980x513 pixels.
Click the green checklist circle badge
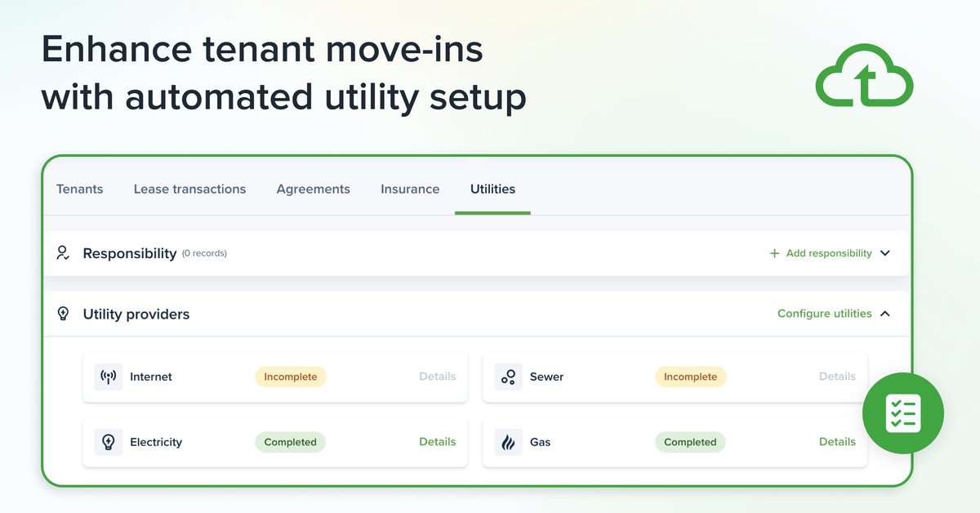[x=903, y=413]
